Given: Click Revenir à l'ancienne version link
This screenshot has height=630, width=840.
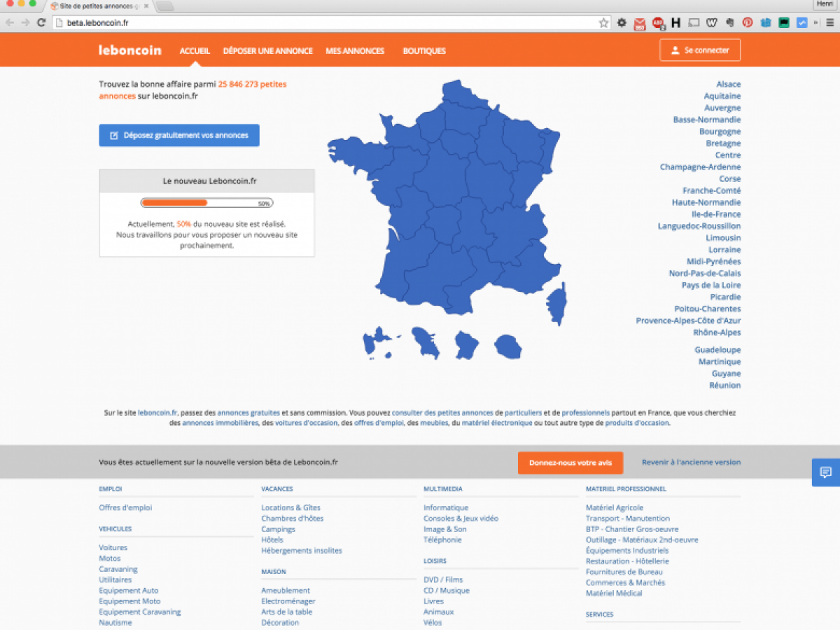Looking at the screenshot, I should (x=692, y=463).
